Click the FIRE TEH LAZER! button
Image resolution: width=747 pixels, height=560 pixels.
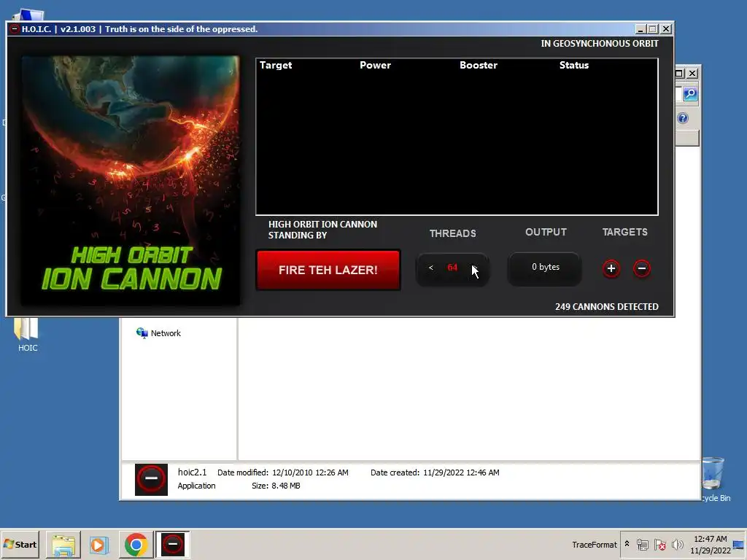pos(328,270)
